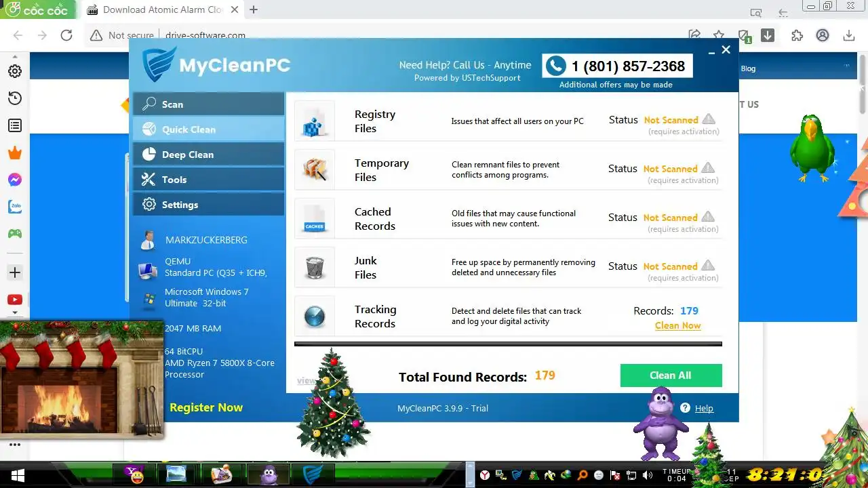The height and width of the screenshot is (488, 868).
Task: Click the Clean Now link for Tracking Records
Action: pos(677,325)
